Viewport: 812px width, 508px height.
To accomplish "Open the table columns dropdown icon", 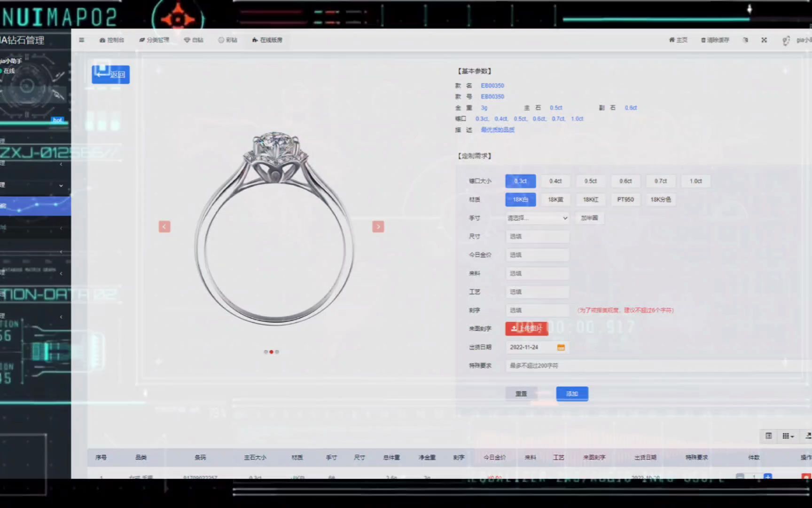I will pyautogui.click(x=788, y=436).
